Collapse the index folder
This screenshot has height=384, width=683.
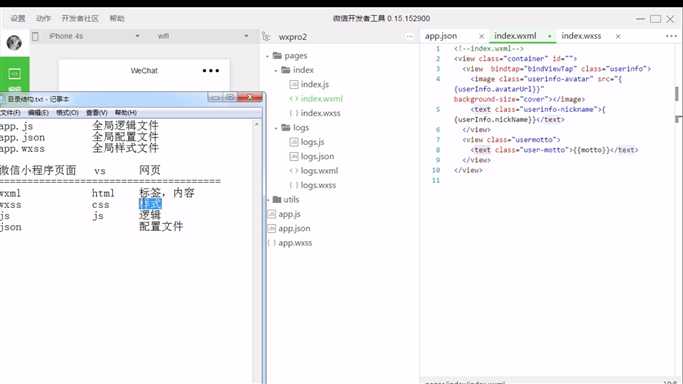pos(276,71)
